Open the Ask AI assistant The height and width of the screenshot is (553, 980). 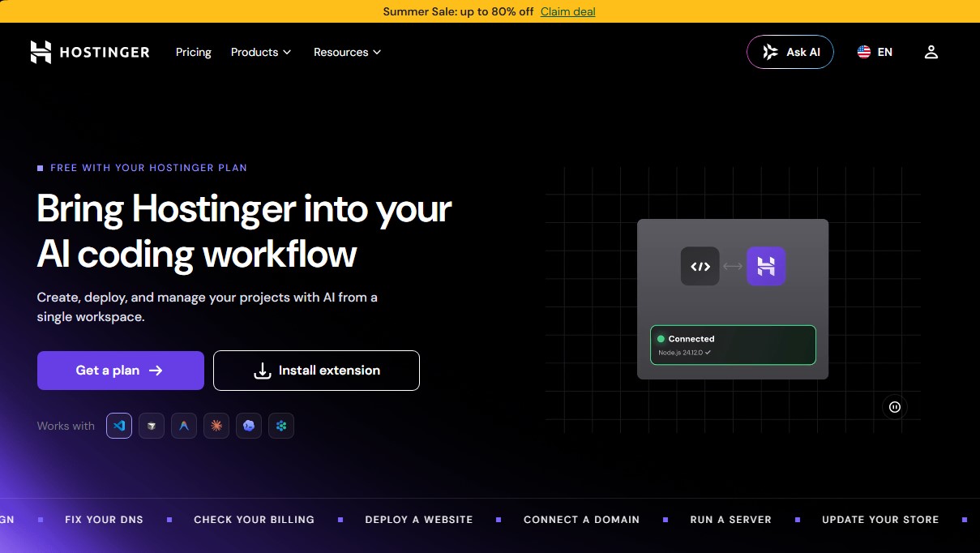(x=790, y=52)
